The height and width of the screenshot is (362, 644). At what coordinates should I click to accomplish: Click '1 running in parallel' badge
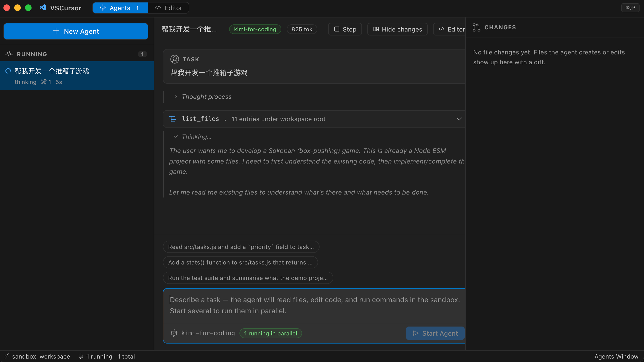pos(271,333)
